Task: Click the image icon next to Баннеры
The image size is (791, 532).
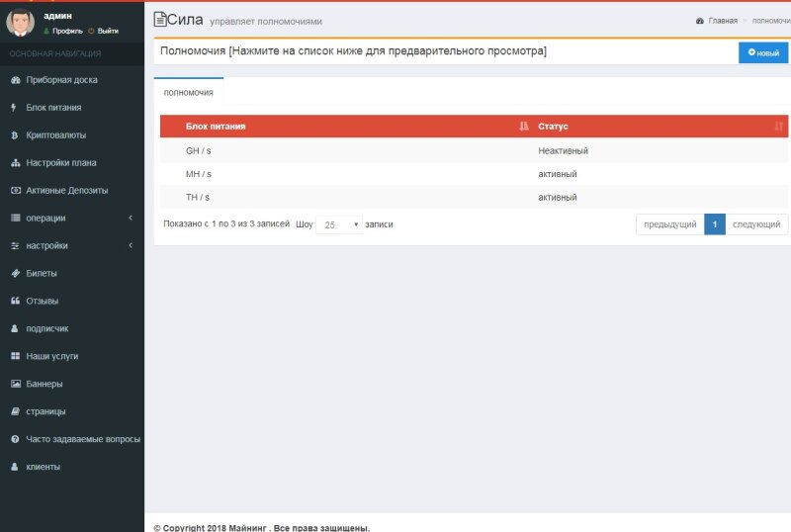Action: point(15,384)
